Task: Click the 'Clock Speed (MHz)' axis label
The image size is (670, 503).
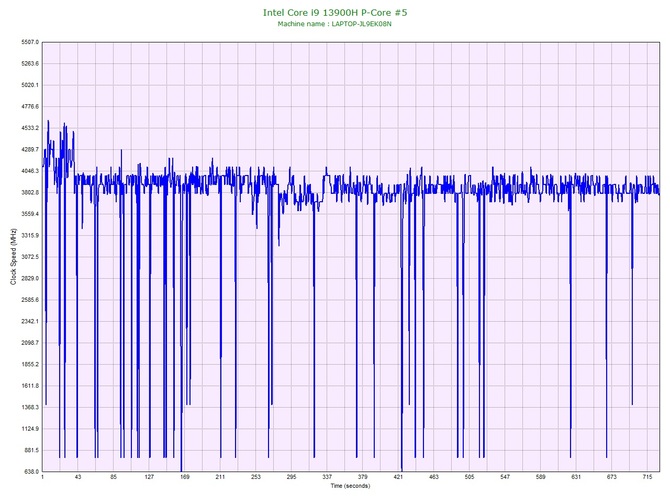Action: (x=13, y=256)
